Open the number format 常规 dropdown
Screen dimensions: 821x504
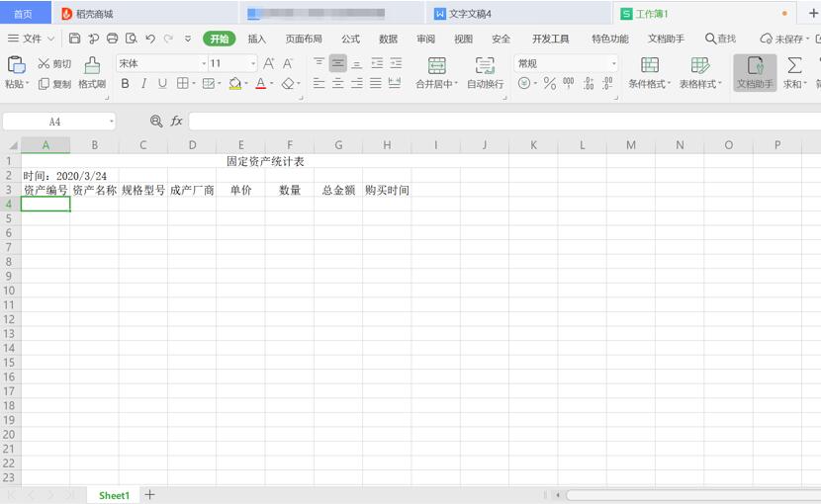click(613, 63)
